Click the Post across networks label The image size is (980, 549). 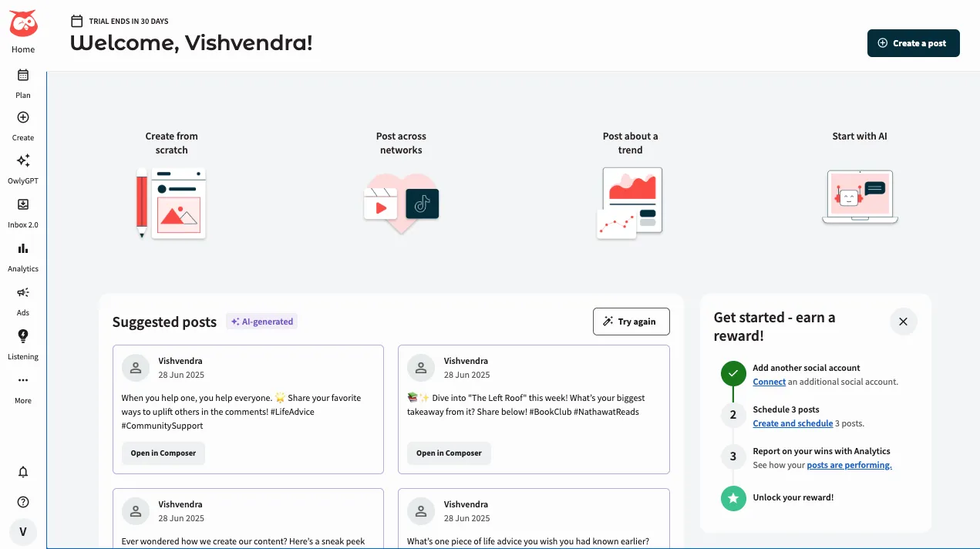[x=401, y=143]
